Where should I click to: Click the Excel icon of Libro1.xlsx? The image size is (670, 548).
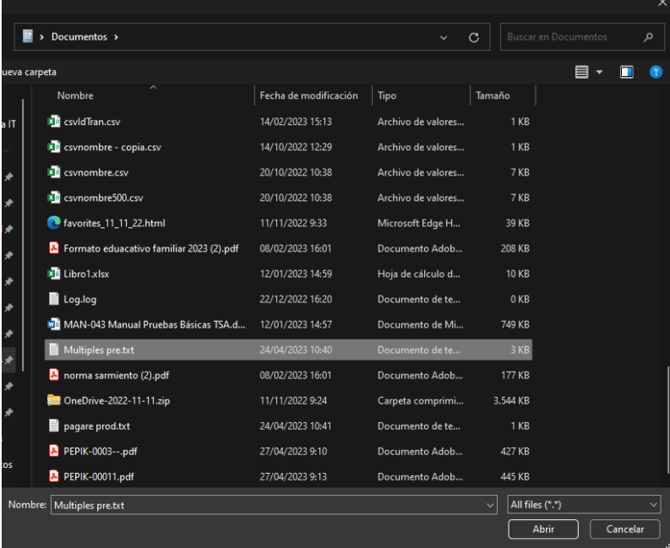tap(53, 274)
